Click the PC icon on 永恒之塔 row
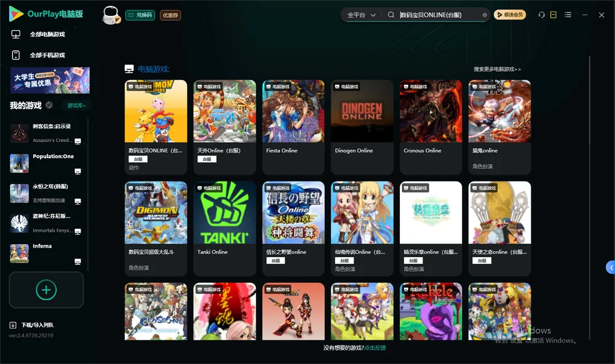The image size is (615, 364). tap(77, 201)
